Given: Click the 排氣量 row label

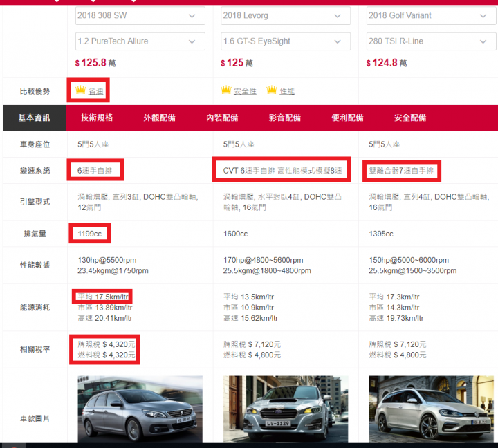Looking at the screenshot, I should coord(35,234).
